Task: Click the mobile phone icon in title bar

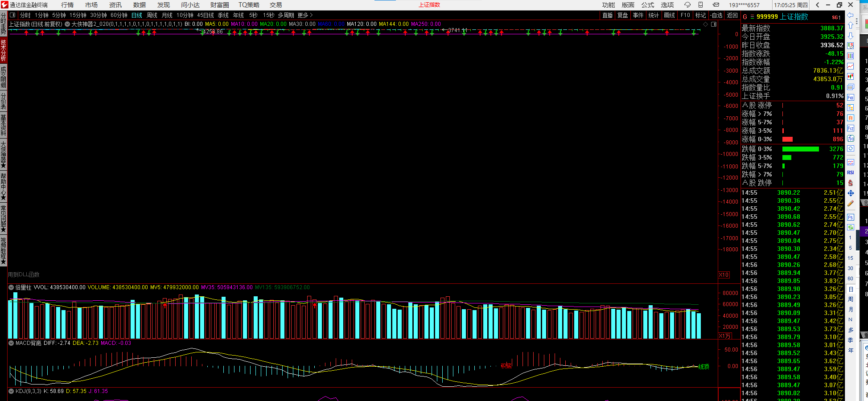Action: tap(701, 5)
